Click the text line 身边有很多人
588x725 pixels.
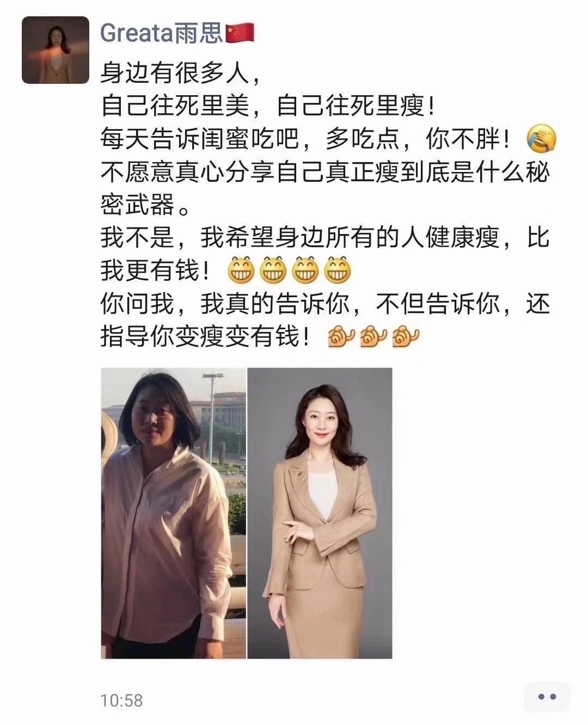pos(182,73)
